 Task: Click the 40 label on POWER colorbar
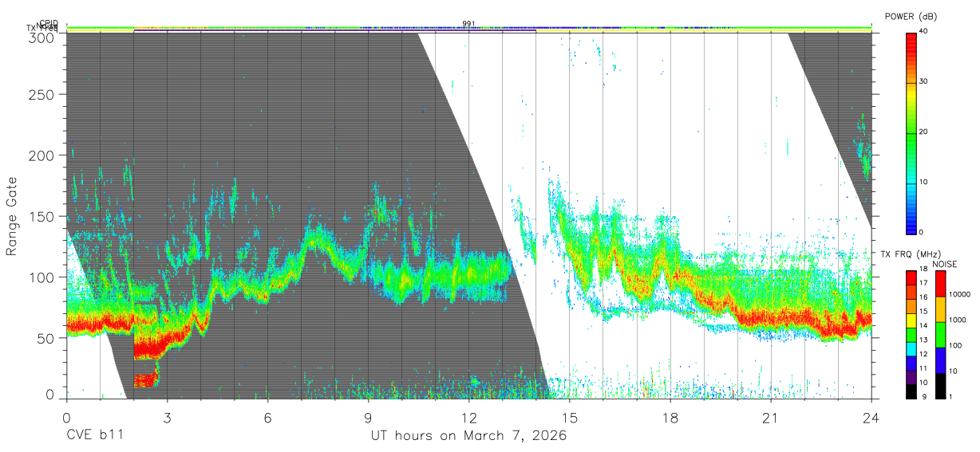(x=924, y=31)
